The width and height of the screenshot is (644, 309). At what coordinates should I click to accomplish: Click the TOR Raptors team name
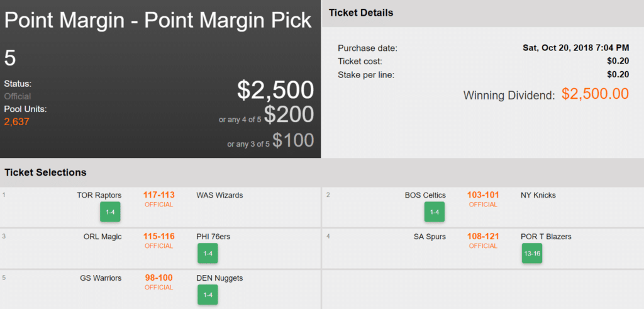(x=99, y=195)
